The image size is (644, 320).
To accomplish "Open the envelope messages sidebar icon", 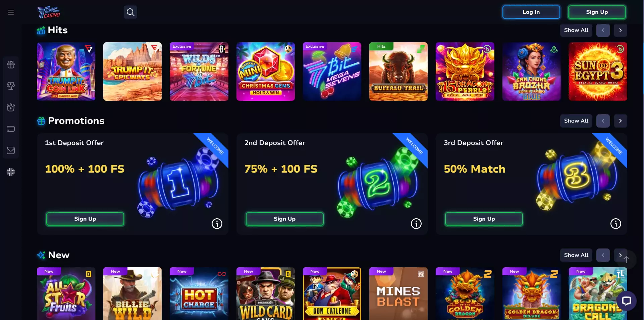I will point(11,150).
